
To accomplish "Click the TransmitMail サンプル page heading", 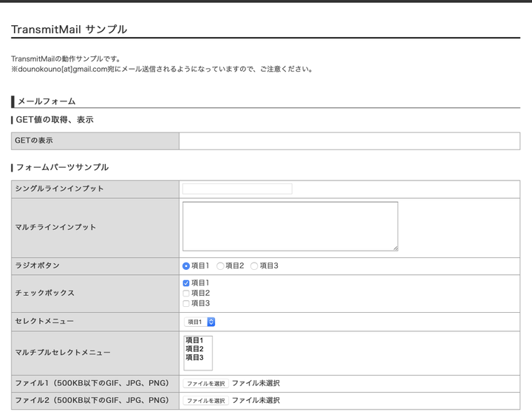I will click(x=69, y=30).
